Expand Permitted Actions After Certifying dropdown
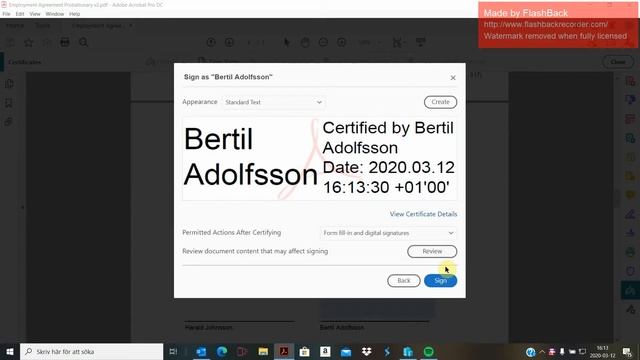Screen dimensions: 640x360 click(388, 233)
